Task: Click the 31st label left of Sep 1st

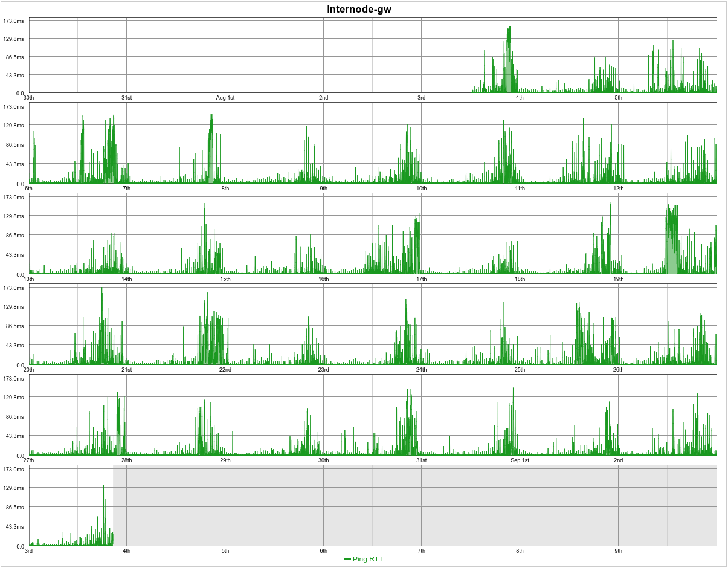Action: 422,460
